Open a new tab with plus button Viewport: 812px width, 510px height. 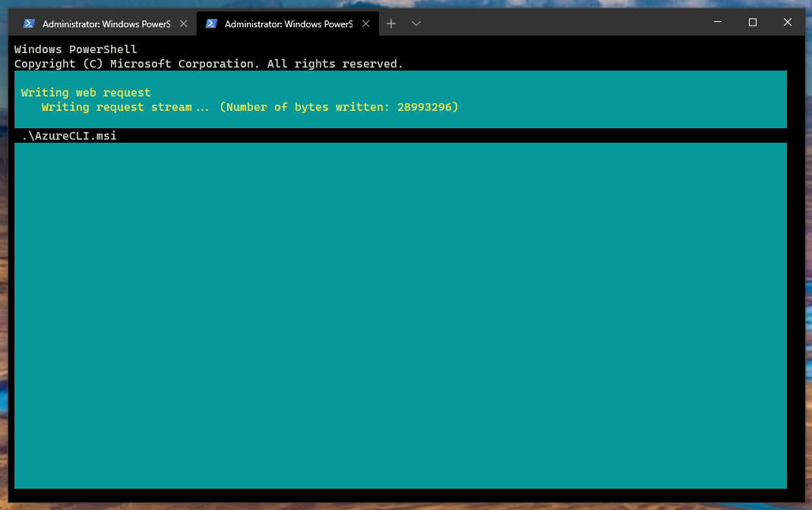tap(391, 24)
